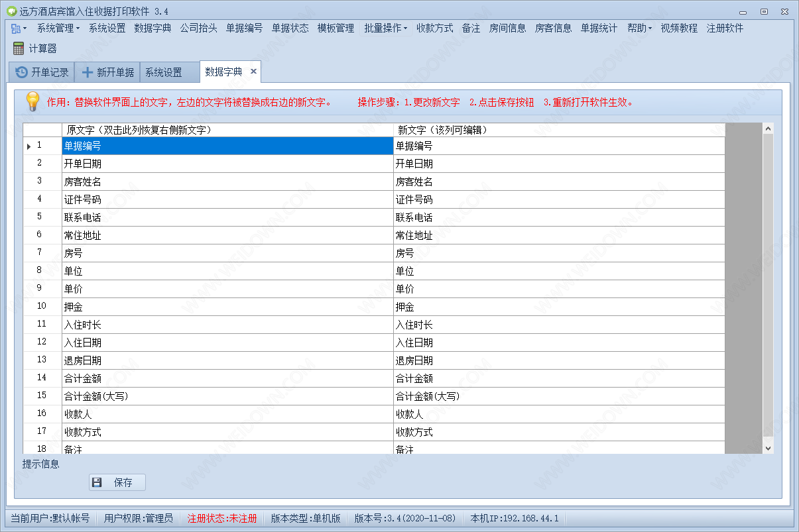Open 房客信息 menu item
799x532 pixels.
[553, 28]
